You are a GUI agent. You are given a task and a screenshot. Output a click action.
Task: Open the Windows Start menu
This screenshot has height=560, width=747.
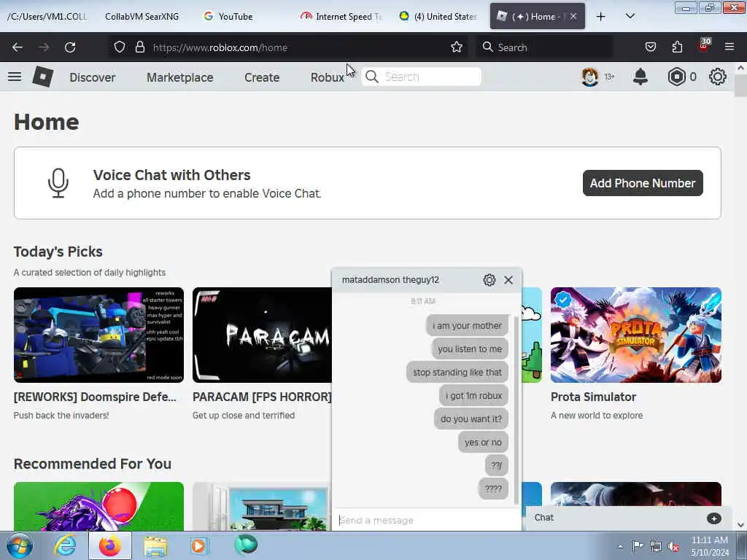19,545
